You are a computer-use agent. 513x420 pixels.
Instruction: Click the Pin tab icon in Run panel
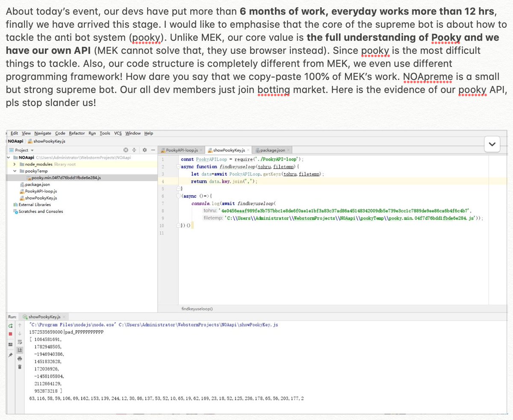click(x=10, y=355)
